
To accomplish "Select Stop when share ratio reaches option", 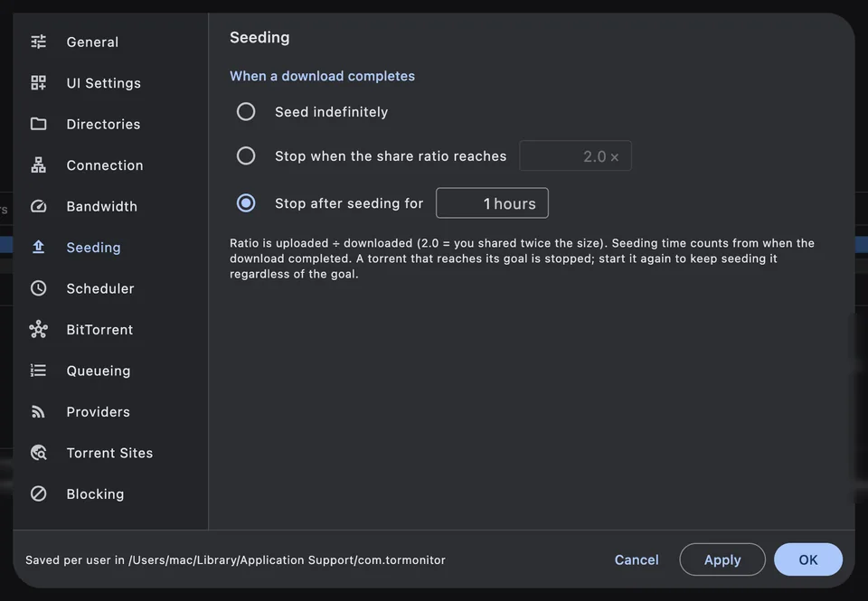I will (x=246, y=155).
